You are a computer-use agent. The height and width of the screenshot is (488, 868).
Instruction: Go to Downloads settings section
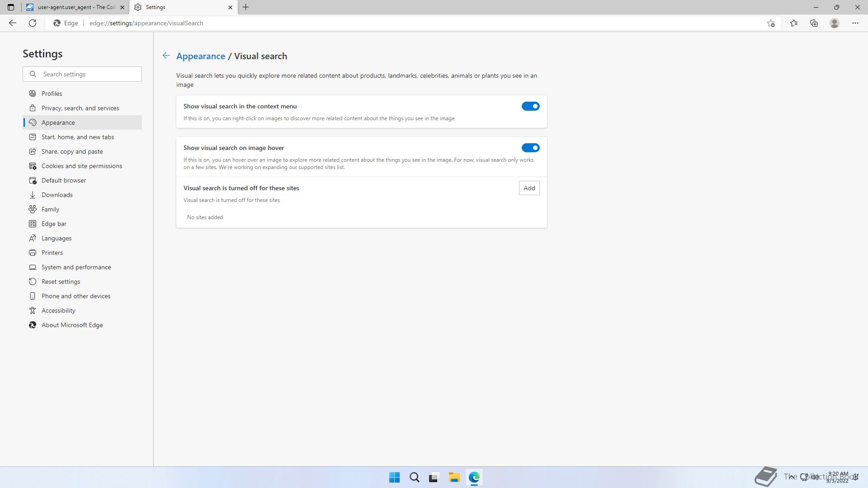(x=57, y=195)
